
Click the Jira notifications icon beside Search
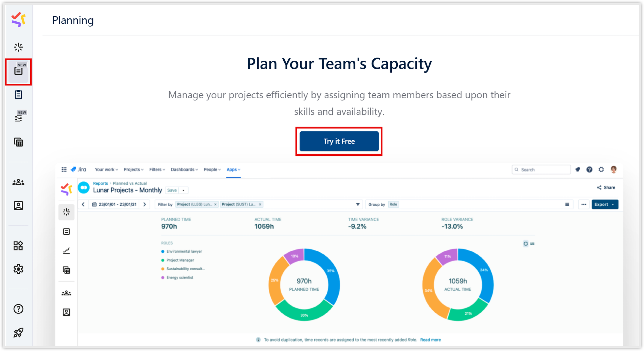tap(578, 170)
